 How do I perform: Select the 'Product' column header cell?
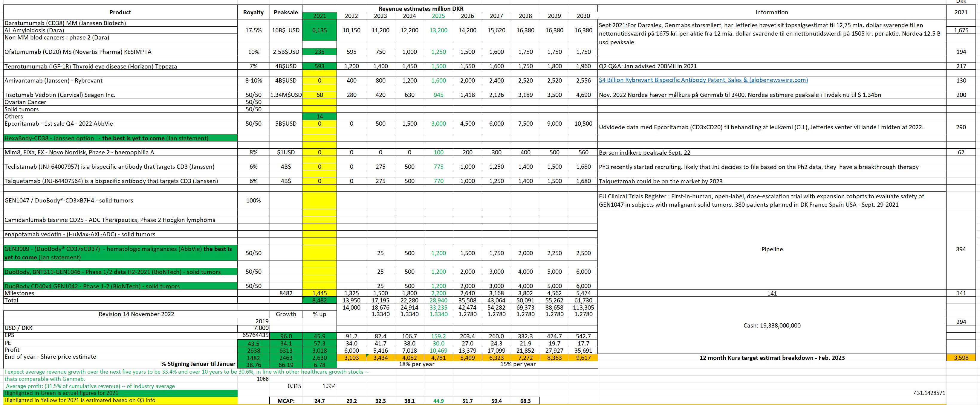[x=120, y=12]
